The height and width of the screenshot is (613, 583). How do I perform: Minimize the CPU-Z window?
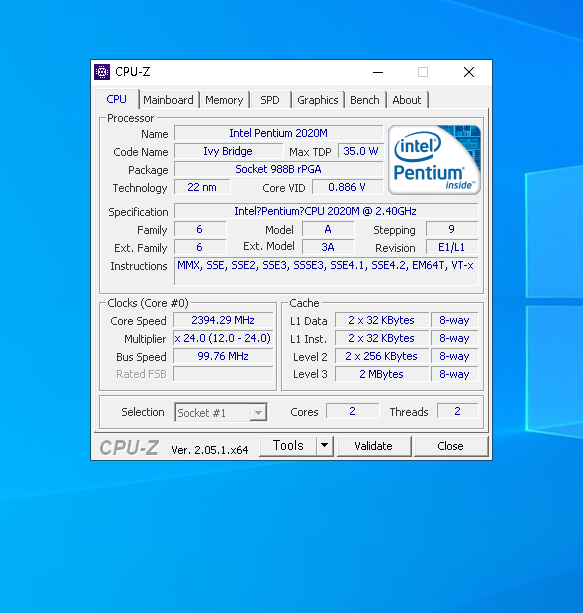click(x=378, y=72)
